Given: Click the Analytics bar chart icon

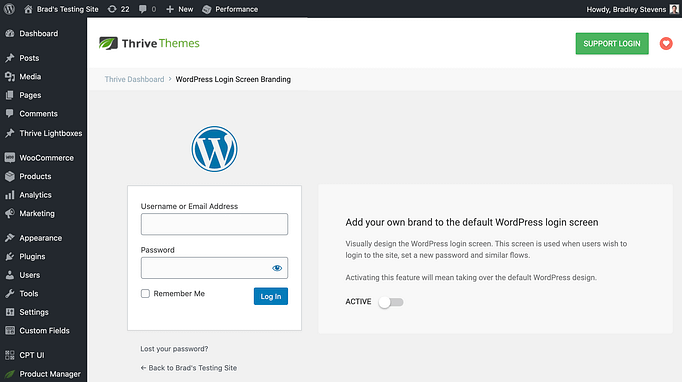Looking at the screenshot, I should (x=10, y=195).
